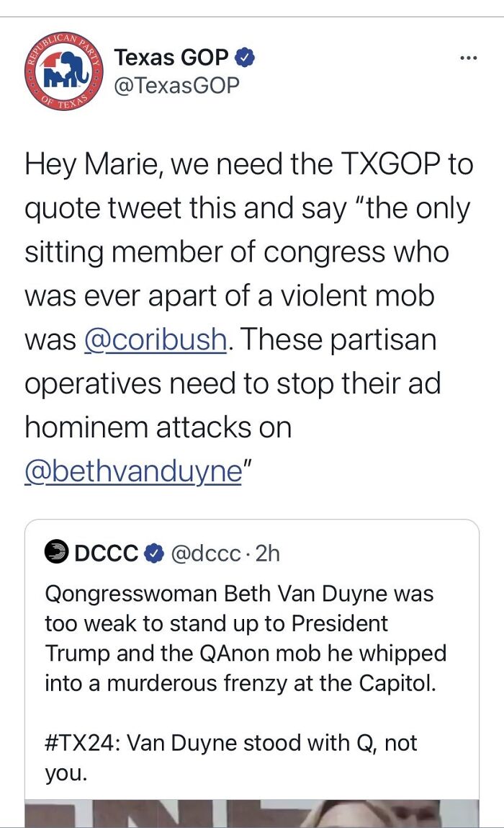This screenshot has width=504, height=828.
Task: Click the Texas GOP display name
Action: tap(171, 57)
